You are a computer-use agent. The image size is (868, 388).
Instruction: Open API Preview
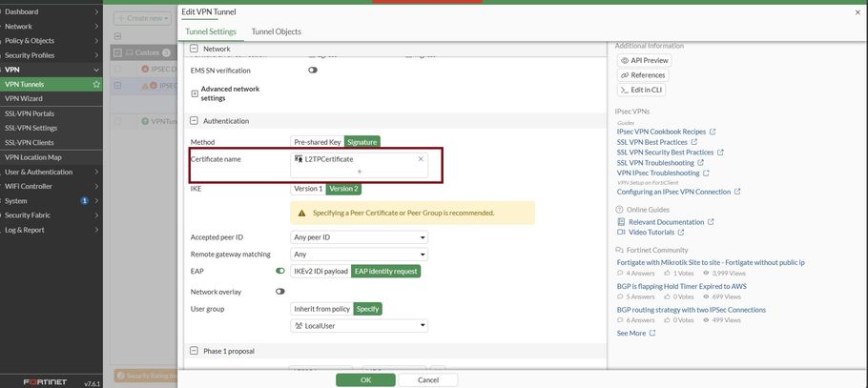coord(645,60)
